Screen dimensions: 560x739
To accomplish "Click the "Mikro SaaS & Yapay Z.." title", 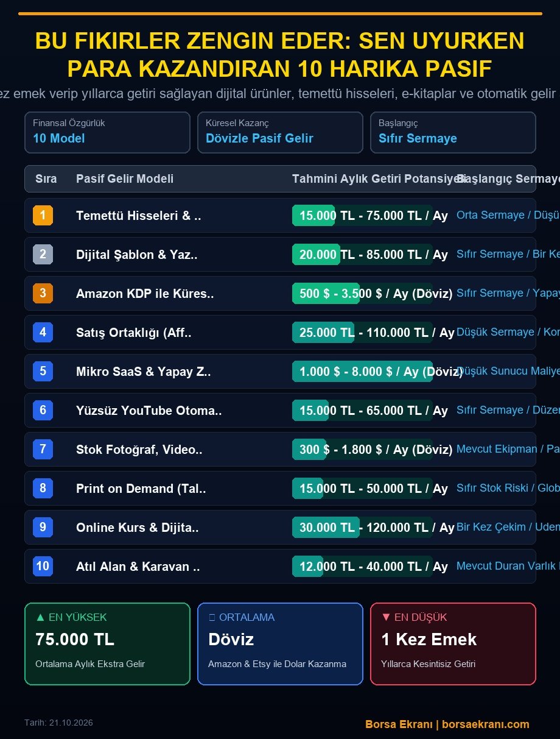I will click(143, 372).
